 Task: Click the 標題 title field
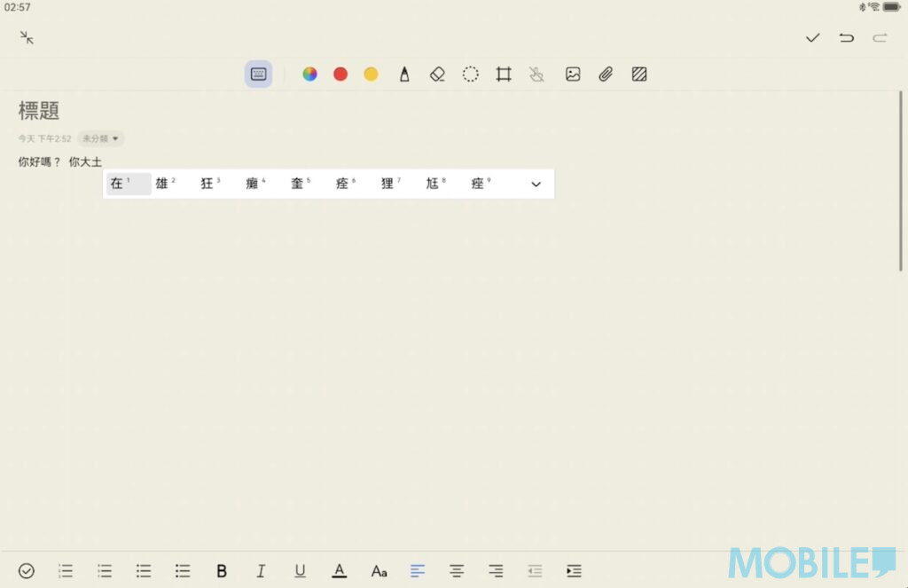pyautogui.click(x=40, y=111)
